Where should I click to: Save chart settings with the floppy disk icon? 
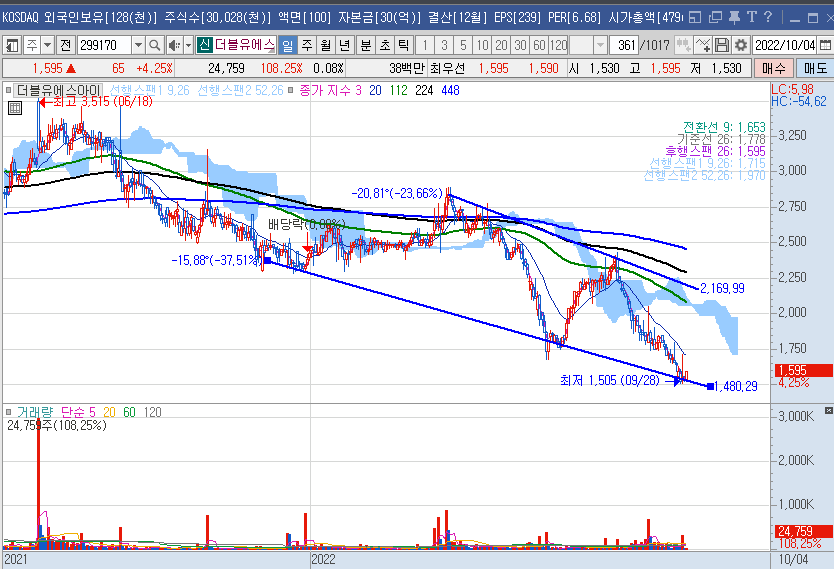point(721,45)
